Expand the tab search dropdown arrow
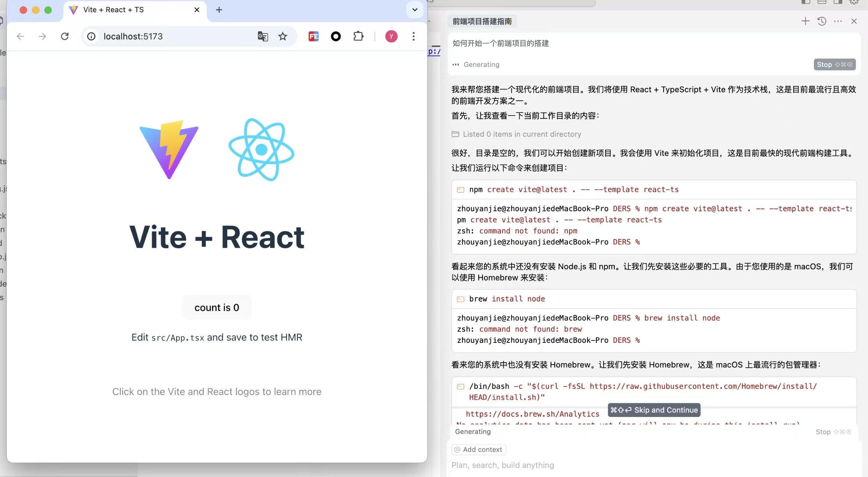The width and height of the screenshot is (868, 477). pos(414,10)
